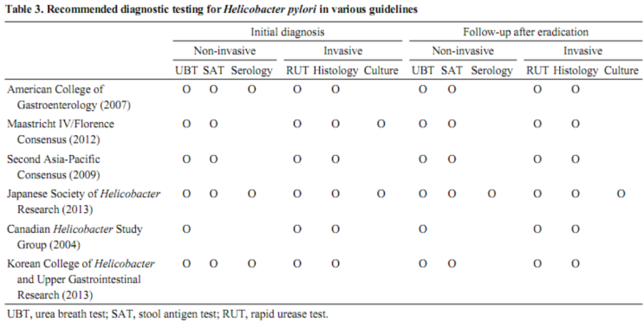Click Histology header under Initial diagnosis
This screenshot has height=322, width=644.
(335, 71)
